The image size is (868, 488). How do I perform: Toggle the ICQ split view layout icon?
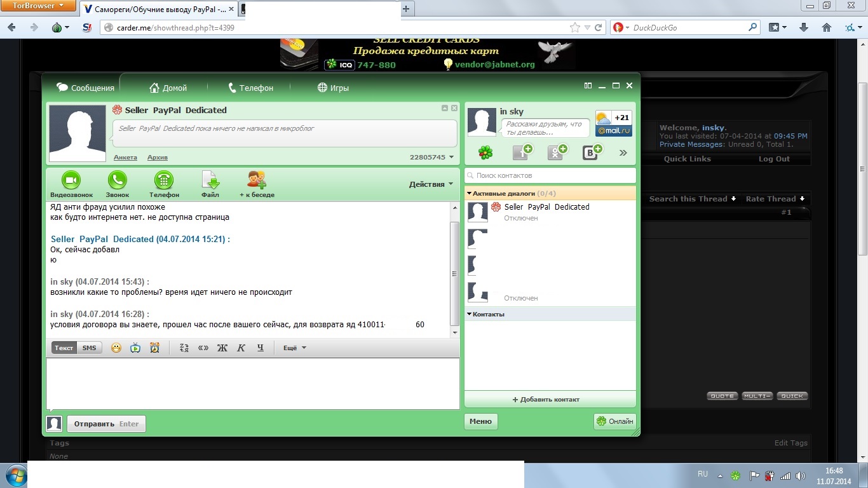pos(588,86)
